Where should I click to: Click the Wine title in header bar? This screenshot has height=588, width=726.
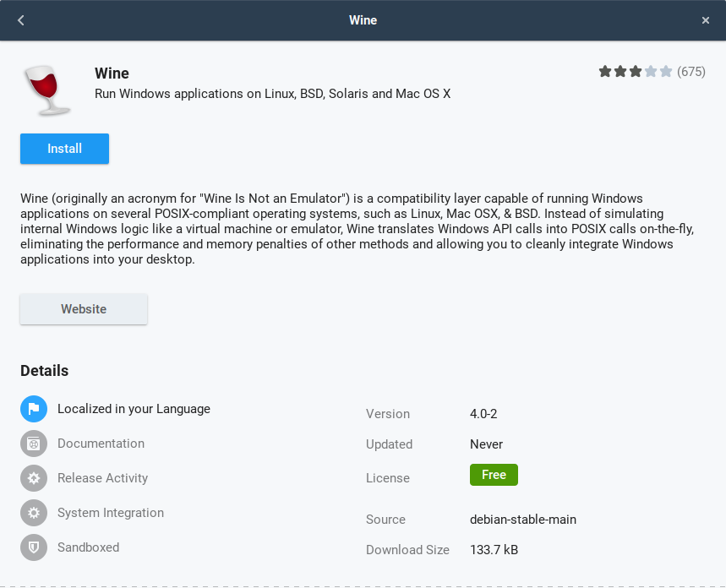(x=363, y=20)
